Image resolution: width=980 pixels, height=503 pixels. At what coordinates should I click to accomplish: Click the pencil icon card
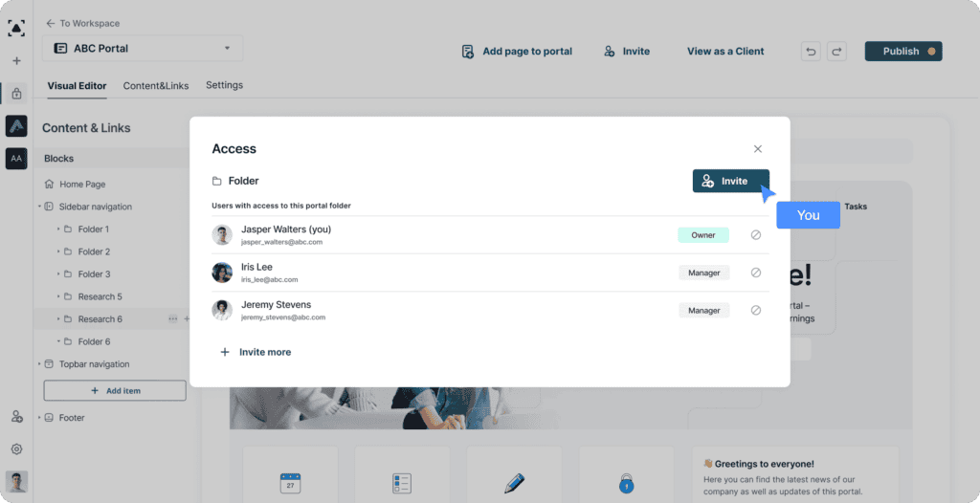[514, 483]
